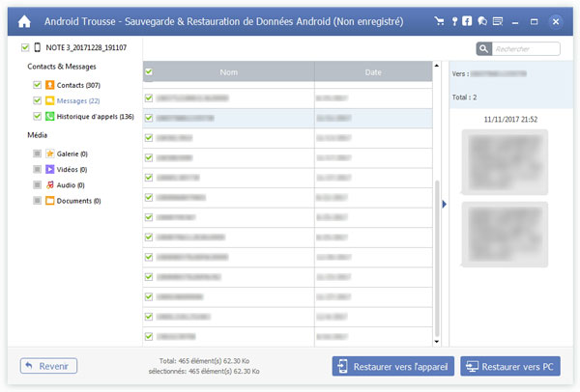Click the orange Contacts icon
The width and height of the screenshot is (580, 392).
pyautogui.click(x=48, y=86)
